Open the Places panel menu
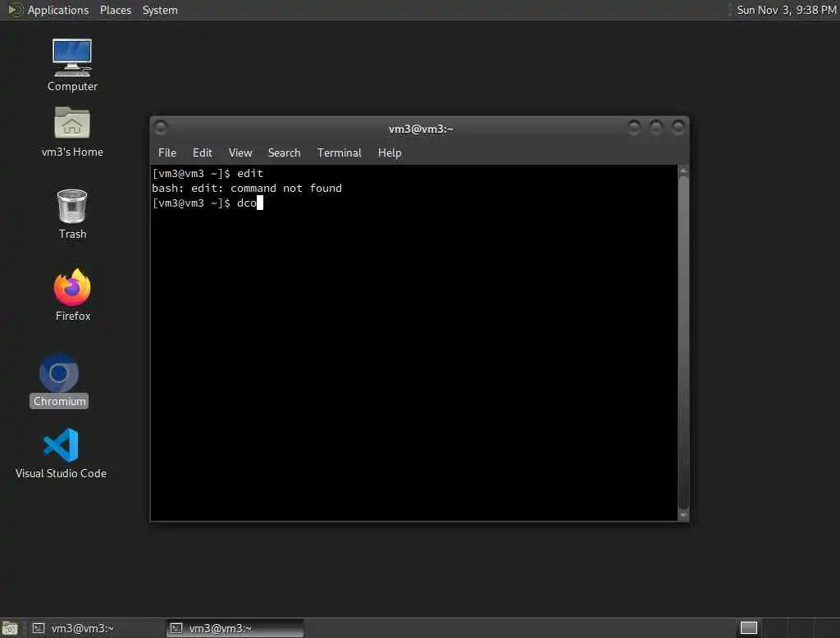Screen dimensions: 840x638 tap(115, 10)
